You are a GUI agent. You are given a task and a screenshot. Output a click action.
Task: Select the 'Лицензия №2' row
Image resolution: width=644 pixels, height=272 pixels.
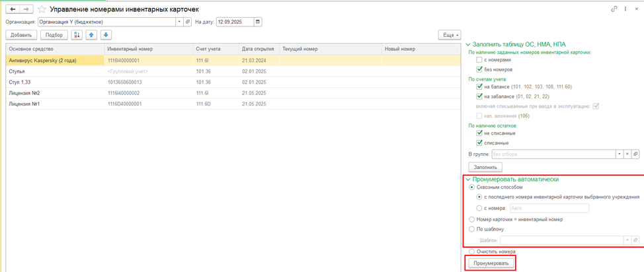233,93
